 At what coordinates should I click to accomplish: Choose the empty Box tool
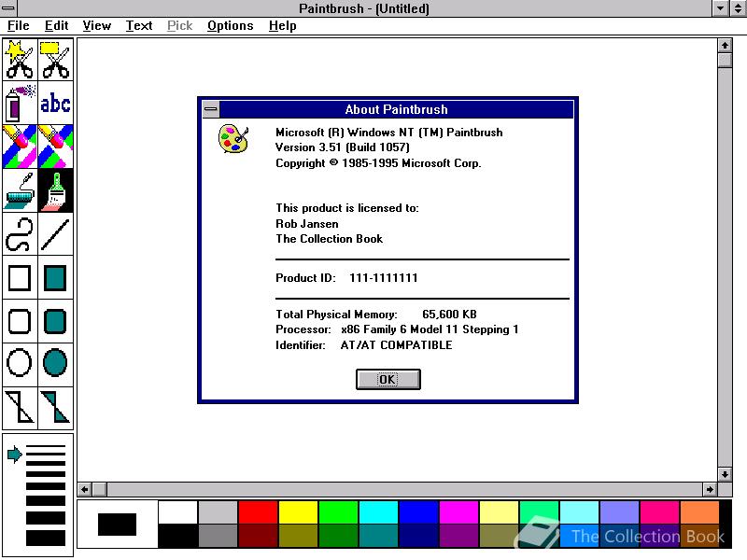20,278
